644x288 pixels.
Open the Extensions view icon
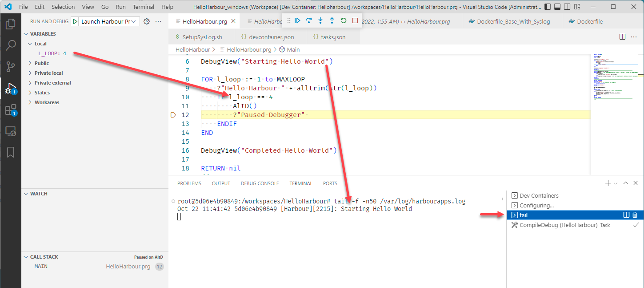click(11, 110)
